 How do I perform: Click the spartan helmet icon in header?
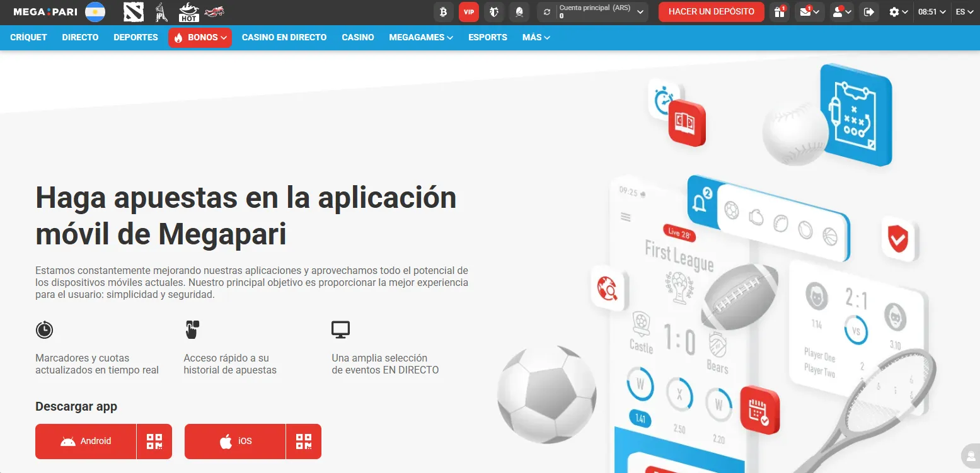coord(519,12)
